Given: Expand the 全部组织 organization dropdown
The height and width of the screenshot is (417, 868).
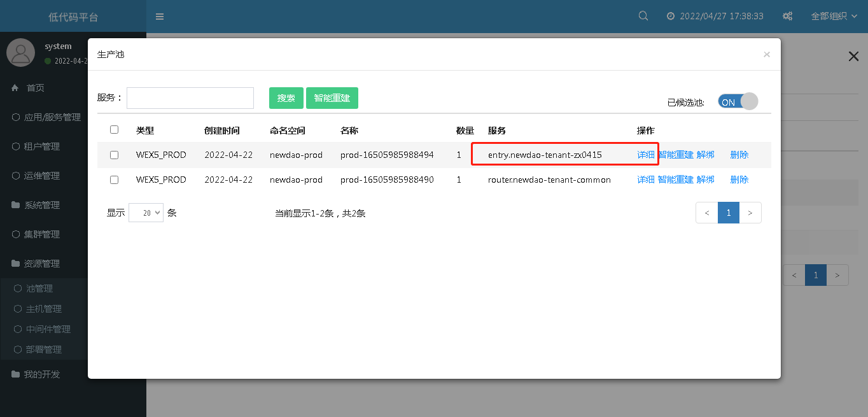Looking at the screenshot, I should (x=833, y=17).
